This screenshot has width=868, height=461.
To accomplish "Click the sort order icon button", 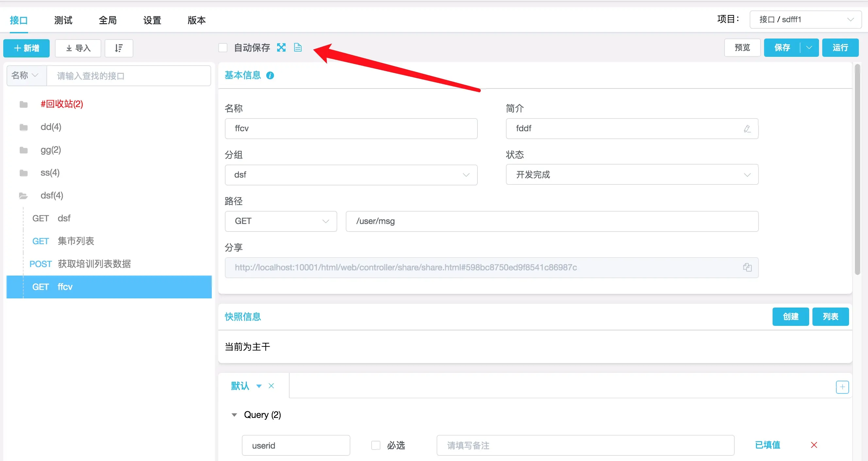I will pos(119,48).
